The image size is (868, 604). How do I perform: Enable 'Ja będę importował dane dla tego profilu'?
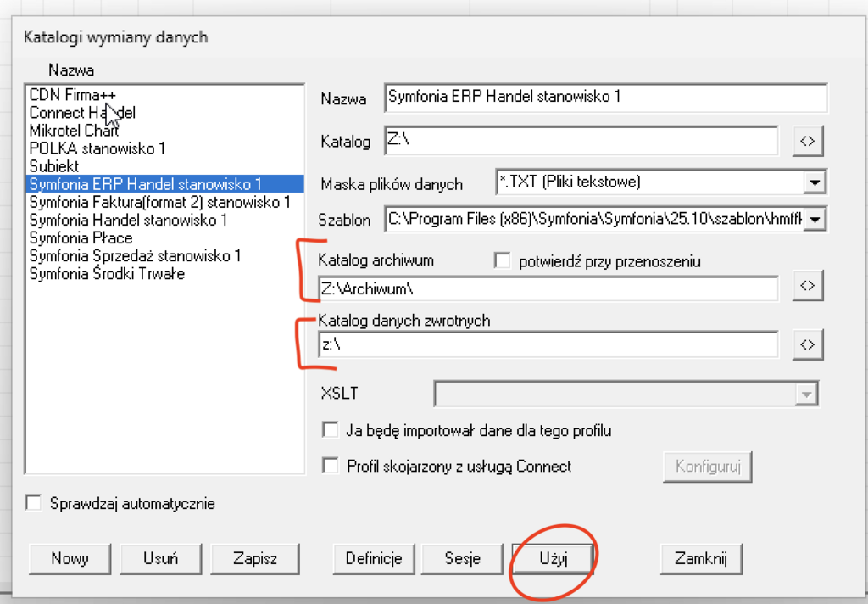click(x=331, y=430)
